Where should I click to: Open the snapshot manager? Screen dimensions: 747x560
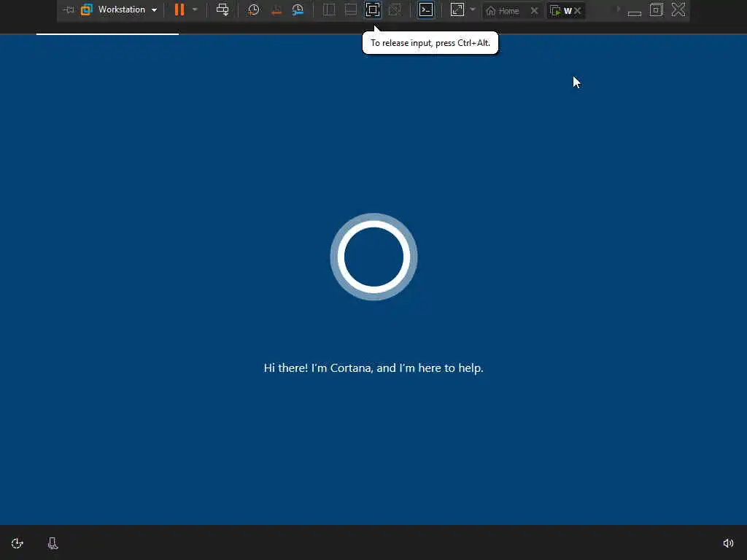[x=298, y=10]
